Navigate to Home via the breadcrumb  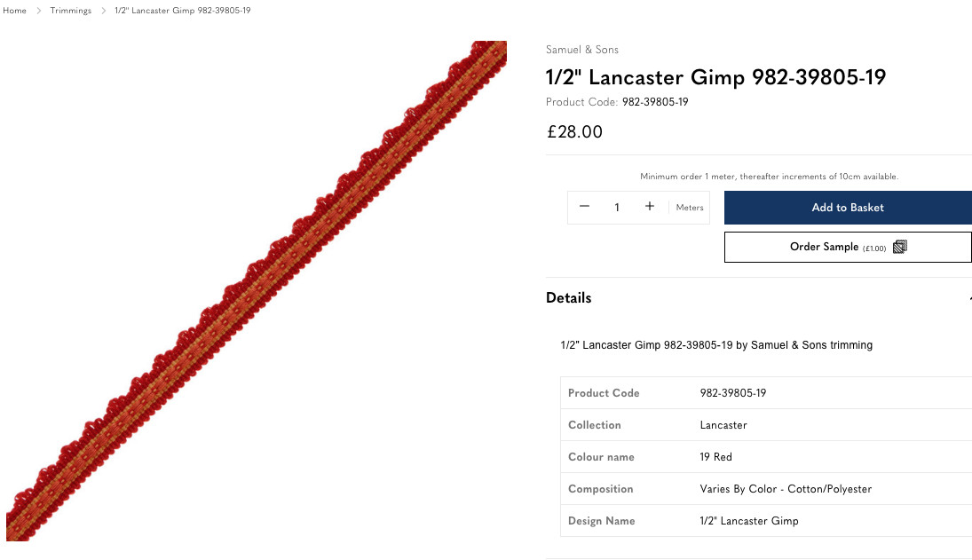coord(14,11)
